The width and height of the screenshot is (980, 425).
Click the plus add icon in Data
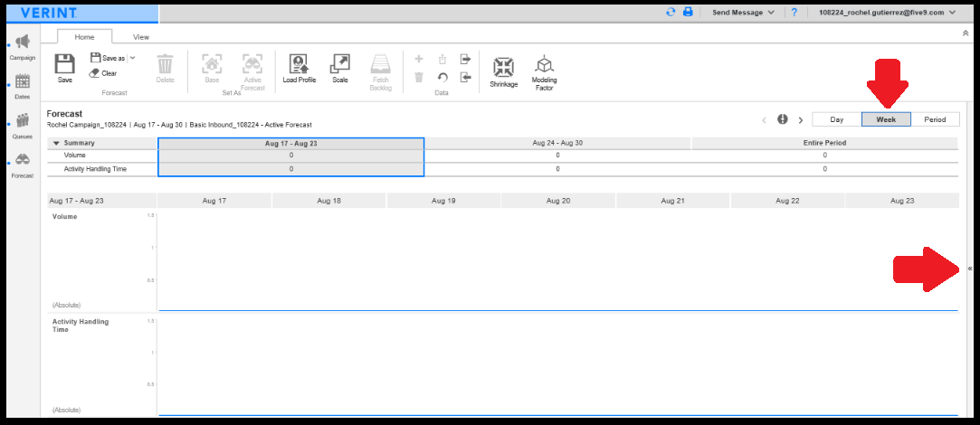419,59
